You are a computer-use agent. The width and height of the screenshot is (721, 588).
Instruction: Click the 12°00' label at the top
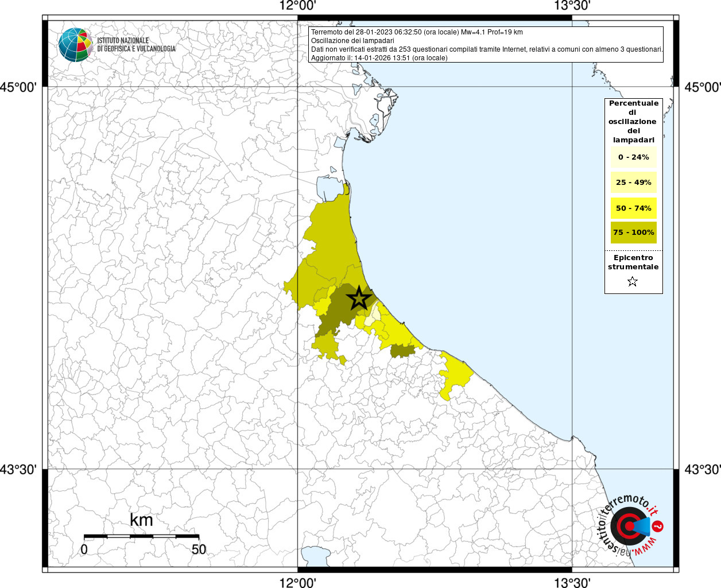(297, 6)
